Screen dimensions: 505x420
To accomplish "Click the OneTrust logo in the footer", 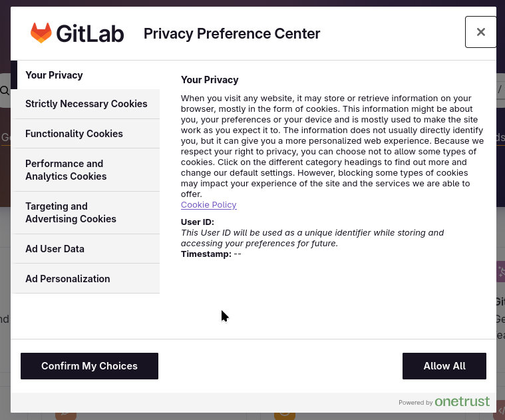I will coord(462,402).
